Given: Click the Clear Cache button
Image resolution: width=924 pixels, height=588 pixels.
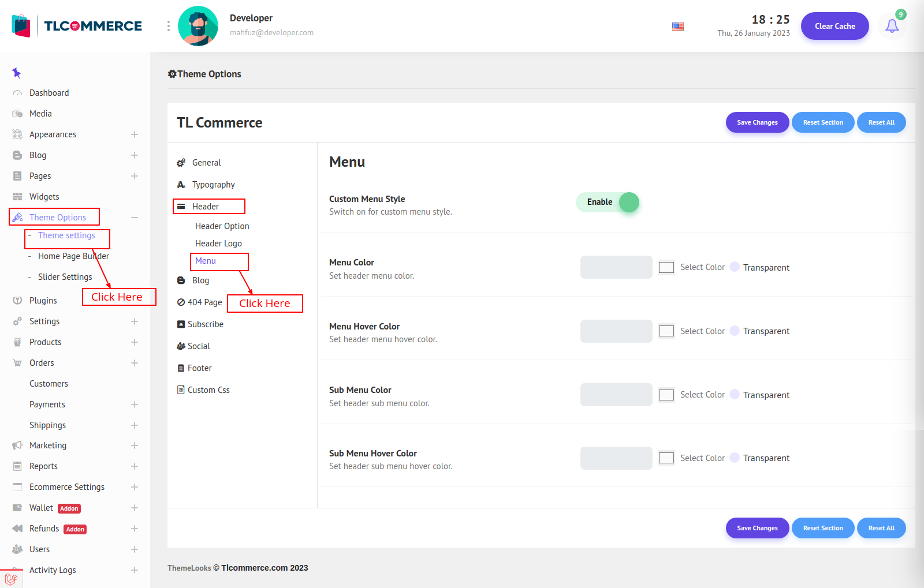Looking at the screenshot, I should tap(834, 26).
